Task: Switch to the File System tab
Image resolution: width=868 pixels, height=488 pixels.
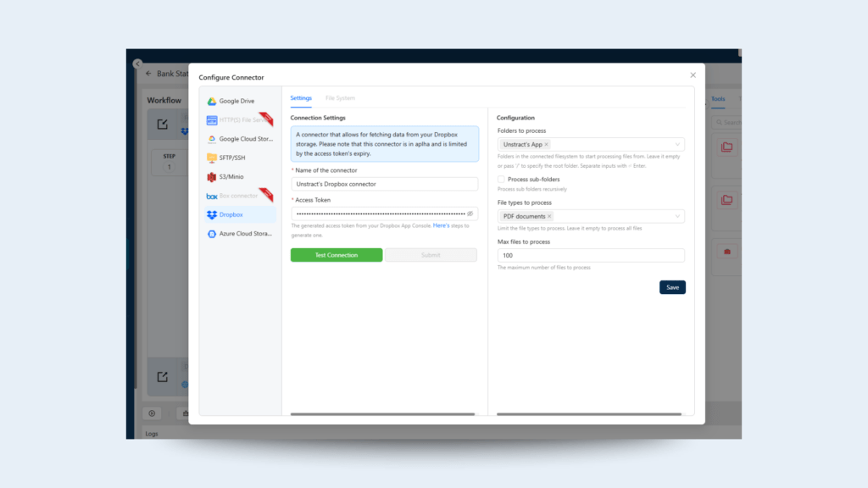Action: tap(340, 98)
